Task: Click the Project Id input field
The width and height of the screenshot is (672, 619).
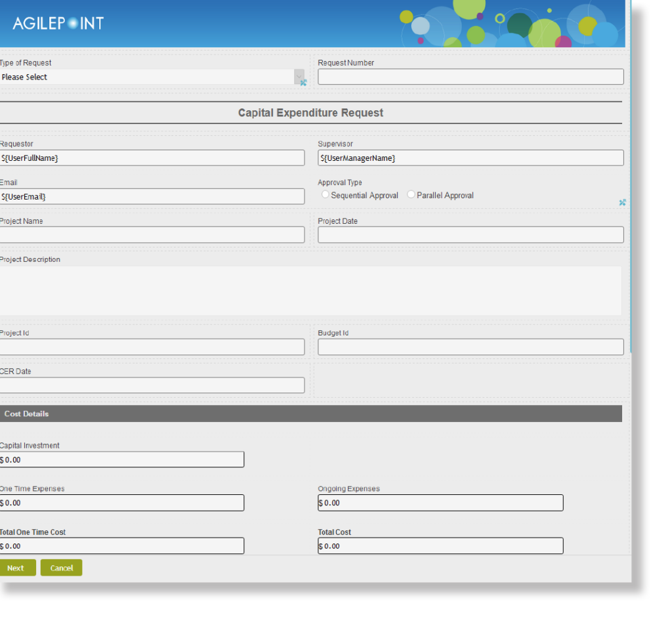Action: pos(152,347)
